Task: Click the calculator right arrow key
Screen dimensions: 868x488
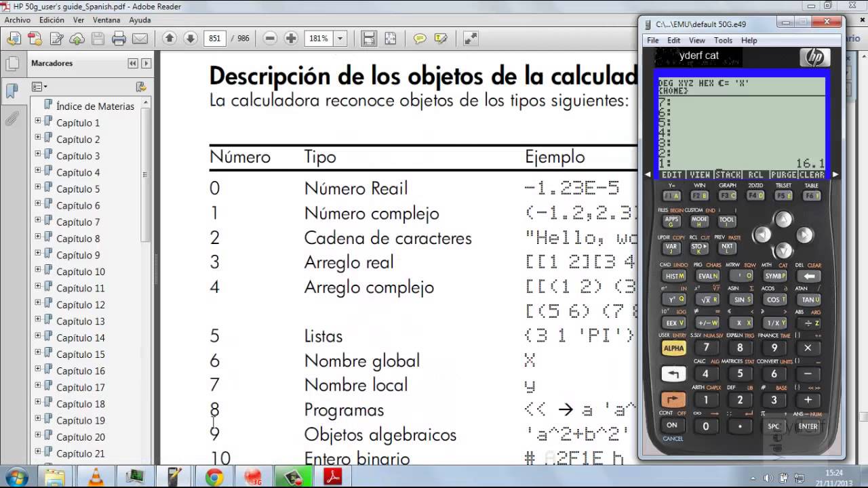Action: click(804, 235)
